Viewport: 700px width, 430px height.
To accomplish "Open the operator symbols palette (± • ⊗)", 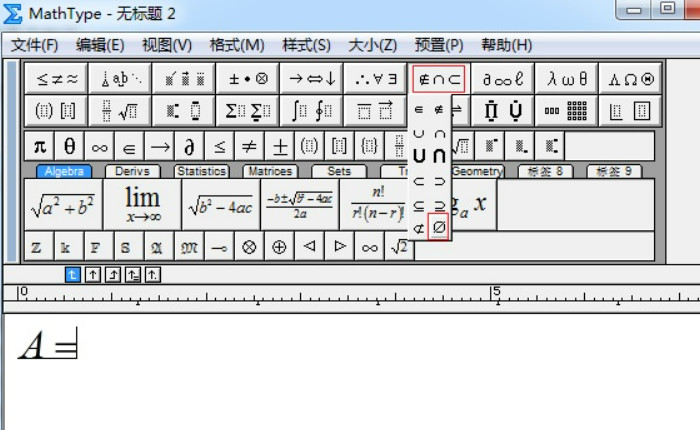I will click(248, 79).
